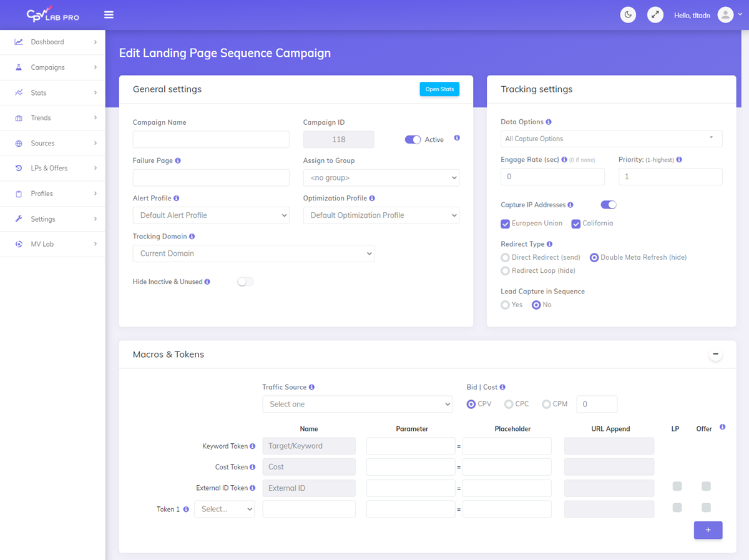749x560 pixels.
Task: Click the Dashboard chart icon in sidebar
Action: point(19,42)
